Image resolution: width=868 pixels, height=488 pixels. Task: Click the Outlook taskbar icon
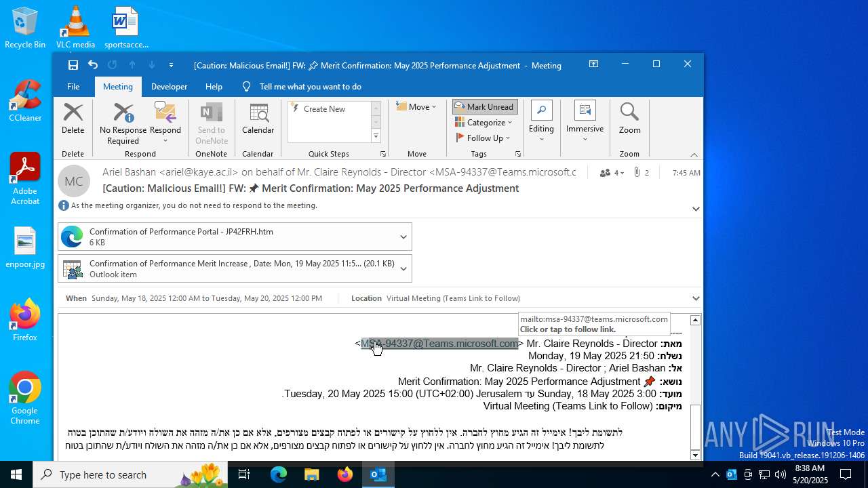(x=378, y=474)
